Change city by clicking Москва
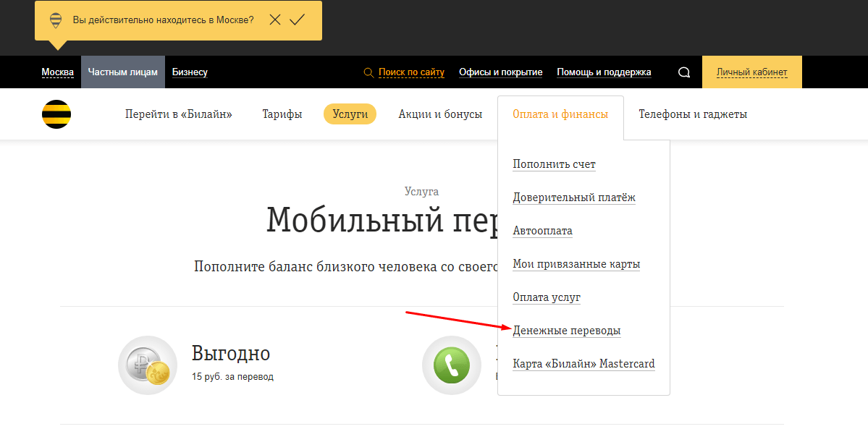The image size is (868, 429). 58,72
